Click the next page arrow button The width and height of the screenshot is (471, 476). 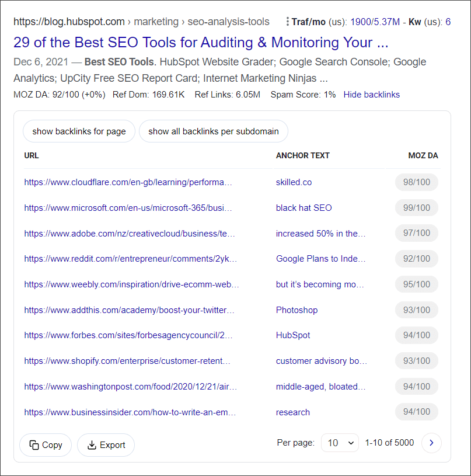(431, 443)
